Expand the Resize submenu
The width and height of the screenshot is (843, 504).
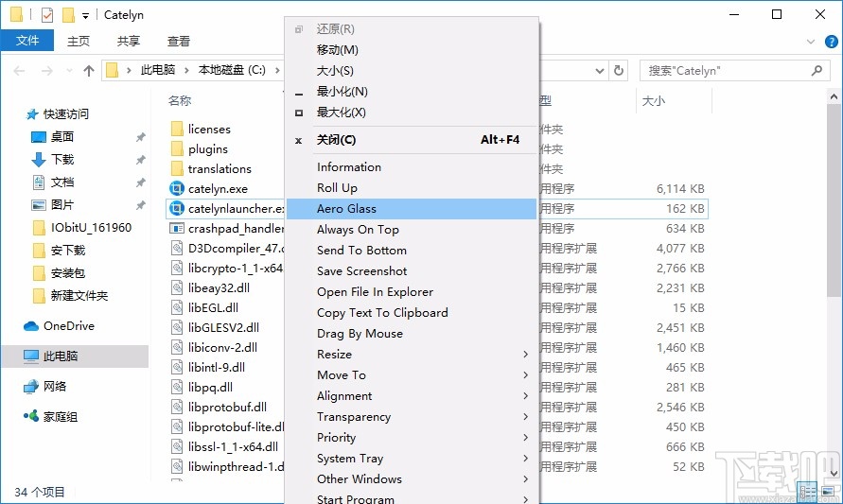click(x=412, y=354)
